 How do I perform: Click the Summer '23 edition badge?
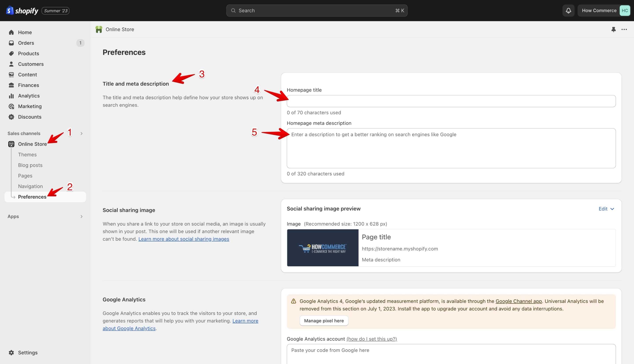tap(55, 11)
